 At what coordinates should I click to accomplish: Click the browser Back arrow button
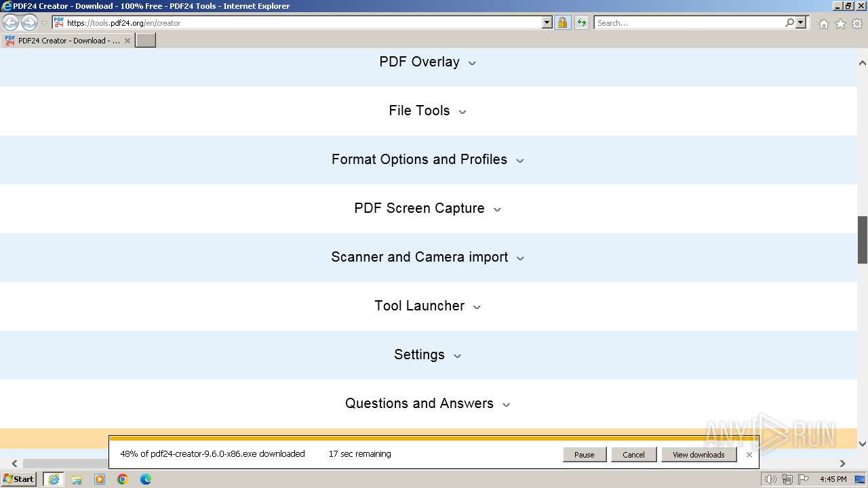coord(10,22)
